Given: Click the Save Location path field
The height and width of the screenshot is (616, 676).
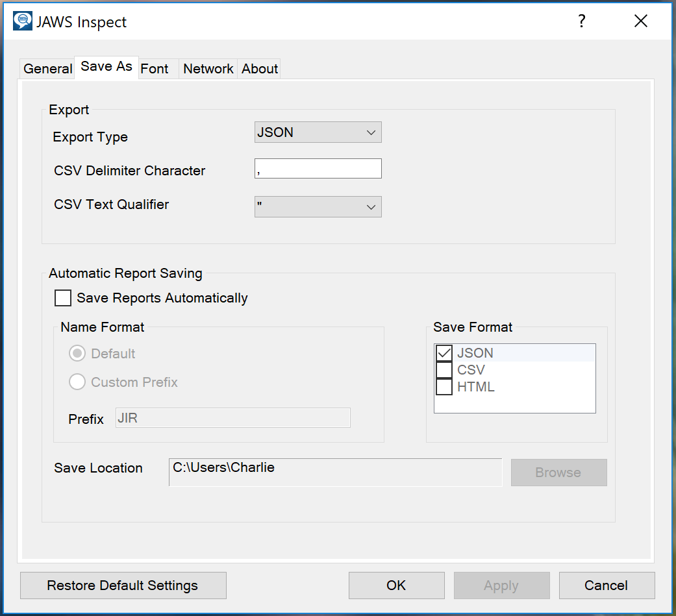Looking at the screenshot, I should 336,472.
